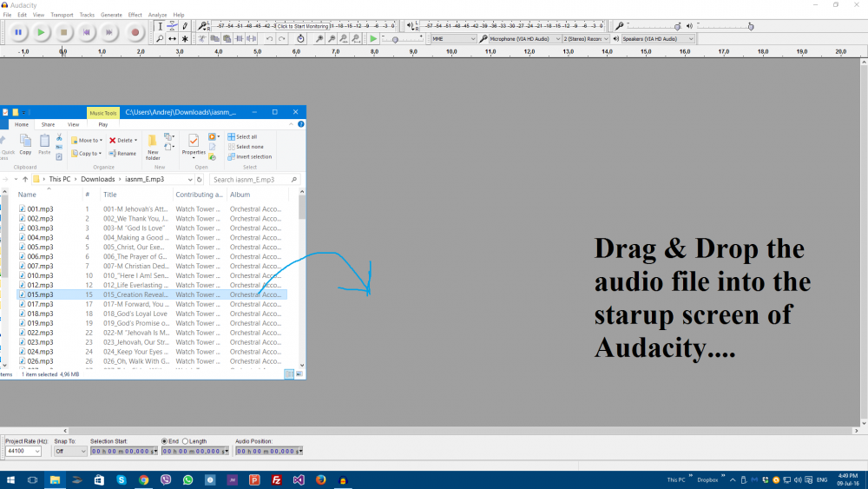Select the Time Shift tool

coord(172,39)
